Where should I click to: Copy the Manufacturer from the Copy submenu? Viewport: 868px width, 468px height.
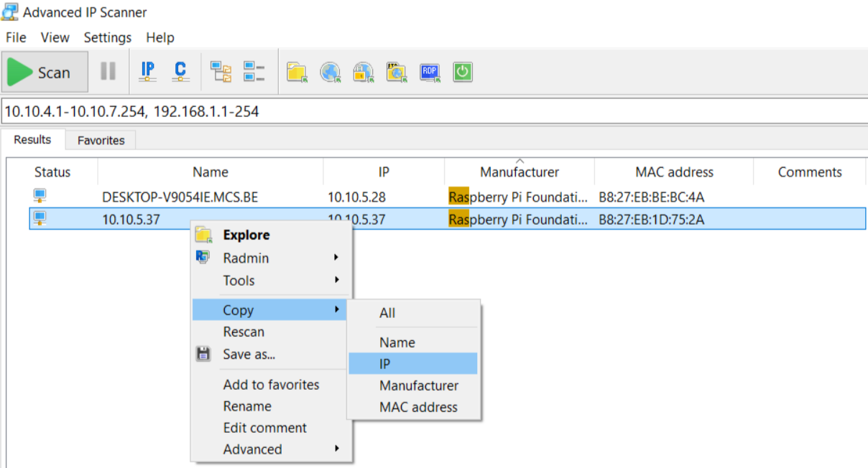point(413,385)
